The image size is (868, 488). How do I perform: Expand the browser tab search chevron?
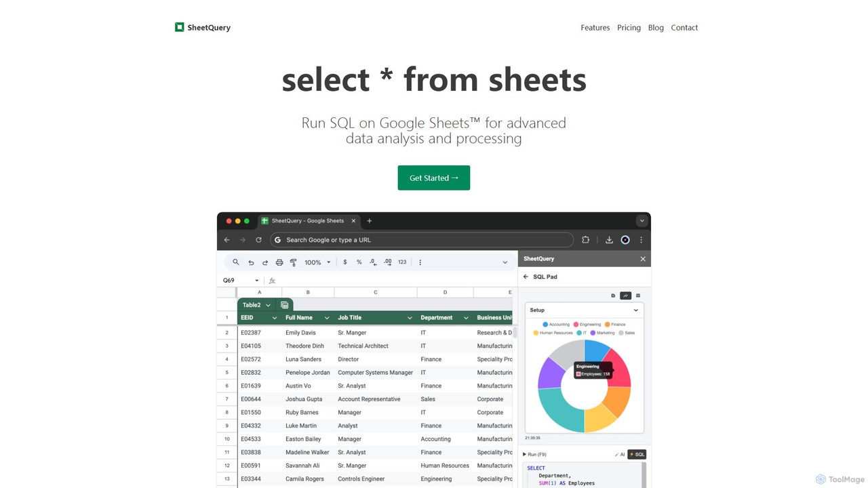pos(642,221)
